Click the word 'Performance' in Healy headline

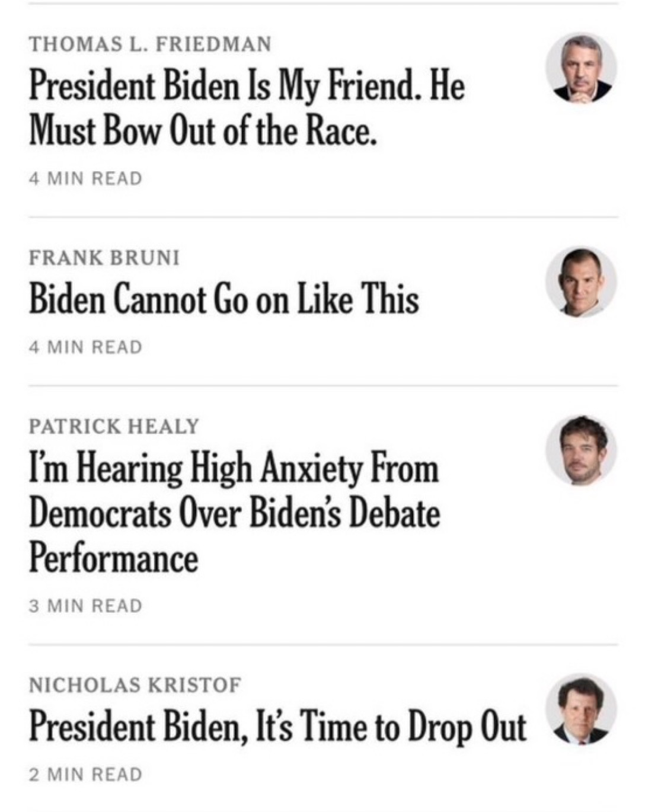(113, 558)
